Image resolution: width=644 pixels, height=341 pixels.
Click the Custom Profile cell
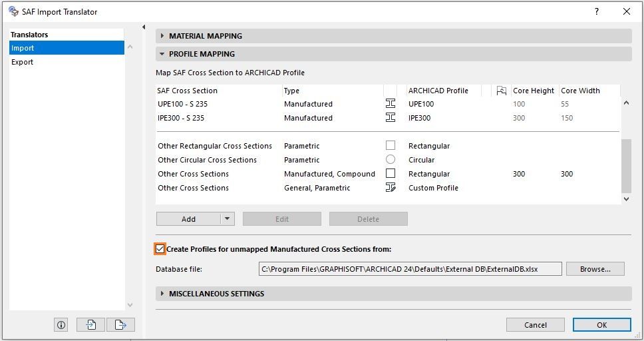point(433,188)
